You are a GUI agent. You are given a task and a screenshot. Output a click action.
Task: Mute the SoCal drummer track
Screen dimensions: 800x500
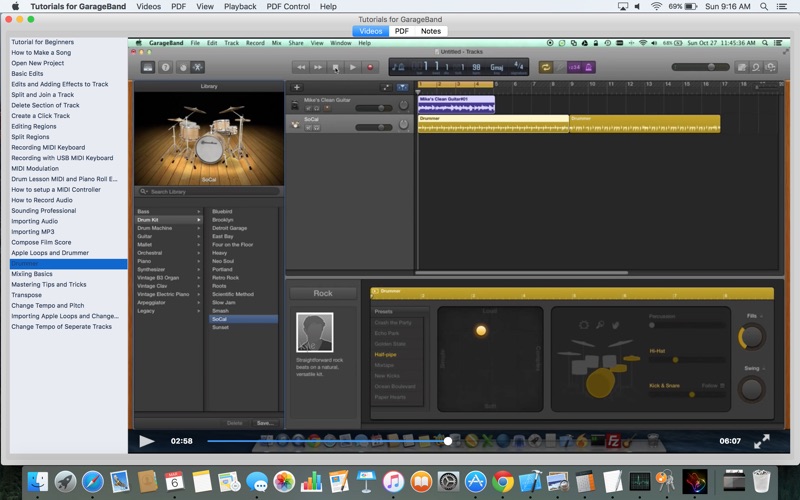308,128
